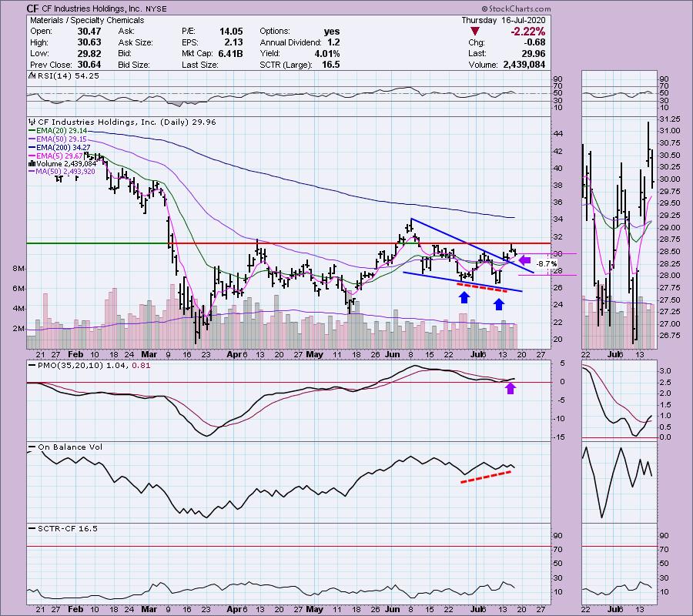Click the volume bars icon in the legend

click(x=32, y=163)
